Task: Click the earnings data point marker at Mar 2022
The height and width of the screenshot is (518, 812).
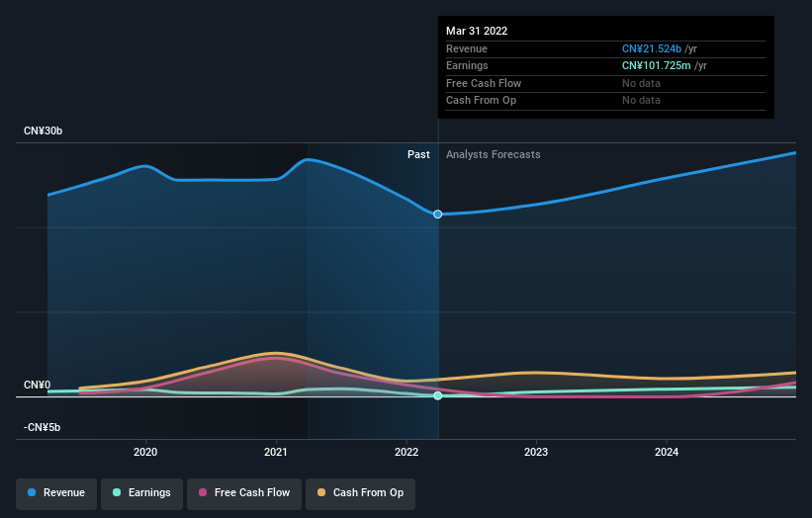Action: tap(438, 395)
